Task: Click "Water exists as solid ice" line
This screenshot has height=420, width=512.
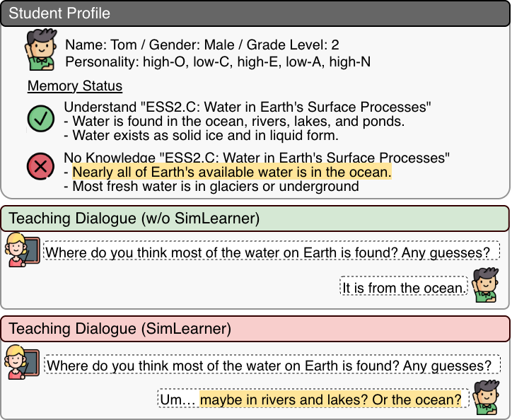Action: [x=201, y=135]
